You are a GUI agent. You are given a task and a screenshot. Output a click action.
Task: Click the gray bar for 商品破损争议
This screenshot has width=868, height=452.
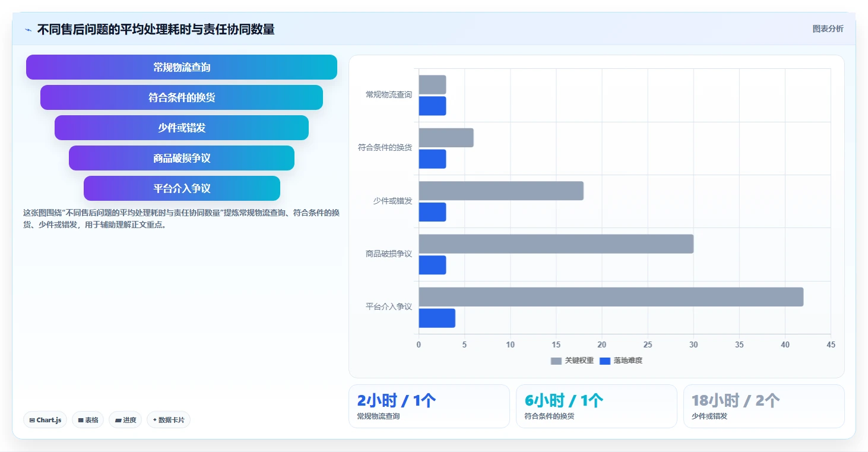coord(556,244)
